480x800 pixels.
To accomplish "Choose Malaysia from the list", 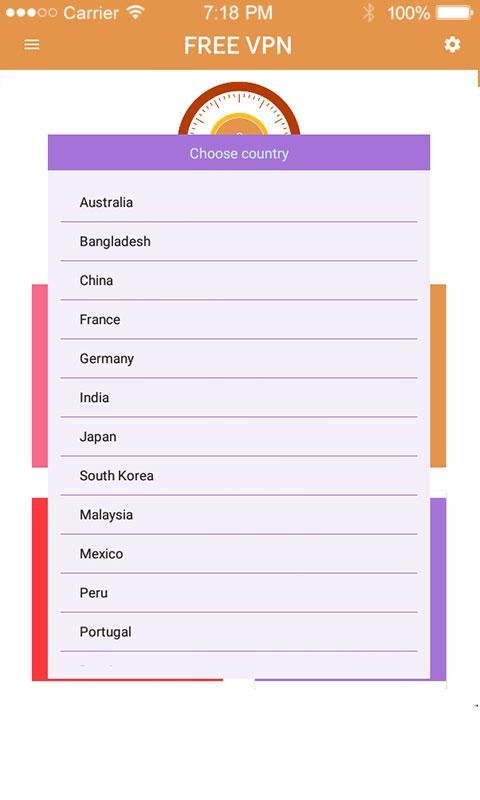I will coord(239,515).
